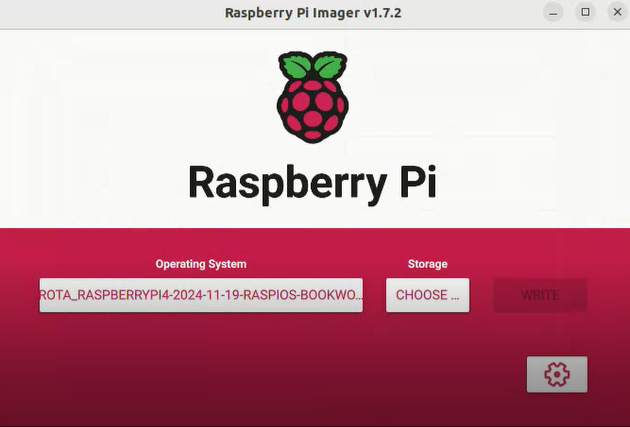630x427 pixels.
Task: Click the 'Storage' label
Action: coord(427,264)
